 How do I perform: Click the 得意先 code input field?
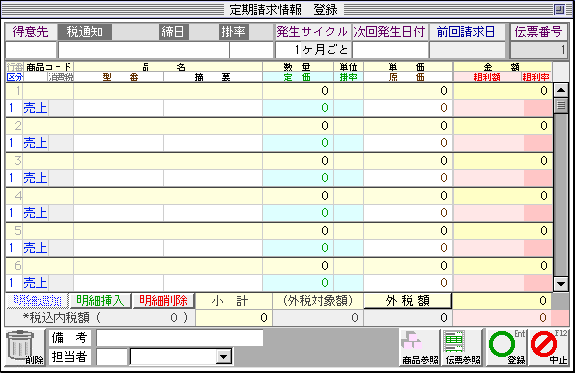coord(31,50)
